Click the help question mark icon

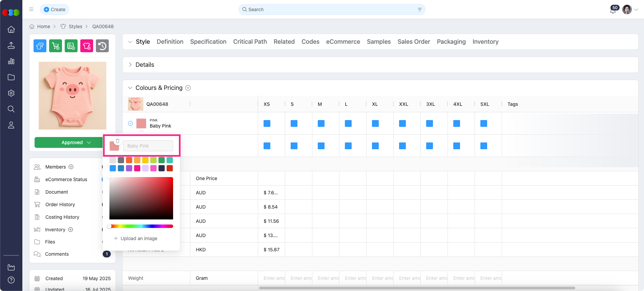(11, 280)
